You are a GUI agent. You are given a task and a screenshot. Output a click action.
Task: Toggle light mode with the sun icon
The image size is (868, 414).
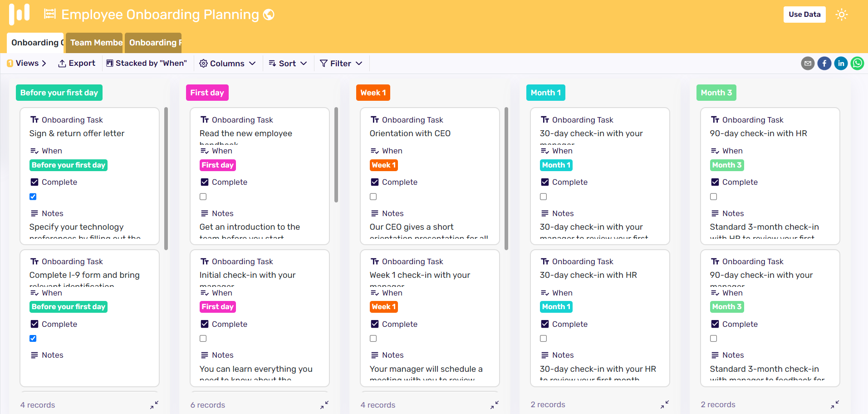click(842, 14)
